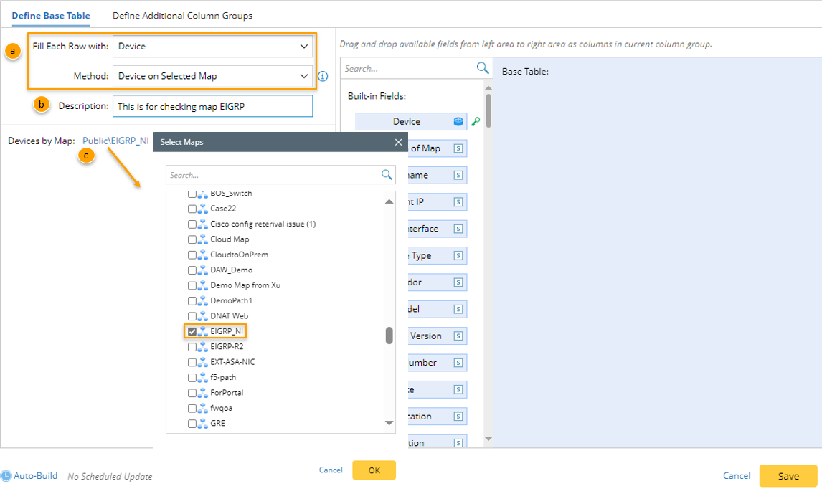
Task: Click the Auto-Build clock icon
Action: (x=6, y=476)
